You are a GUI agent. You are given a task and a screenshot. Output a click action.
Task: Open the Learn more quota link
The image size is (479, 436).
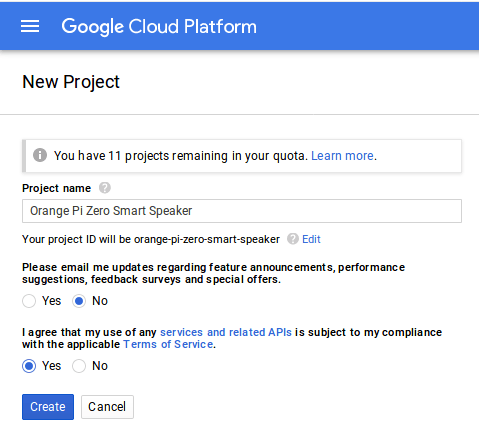click(x=342, y=156)
